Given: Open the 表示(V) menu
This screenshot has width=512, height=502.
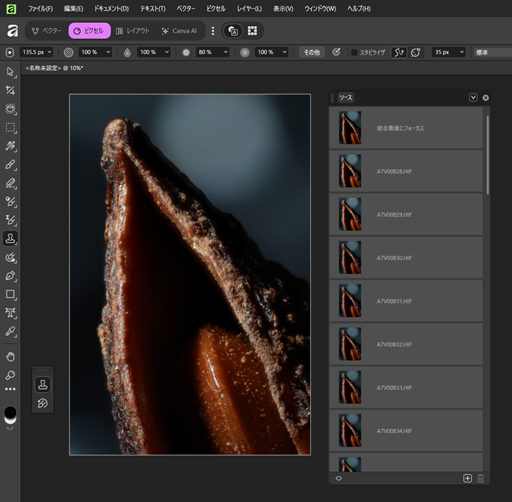Looking at the screenshot, I should click(x=283, y=9).
